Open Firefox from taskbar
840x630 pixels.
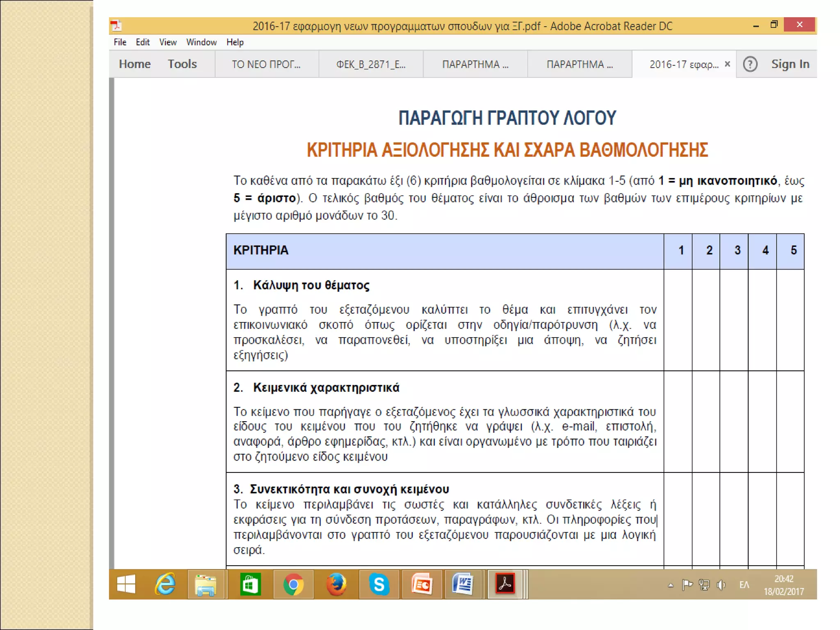pyautogui.click(x=336, y=584)
